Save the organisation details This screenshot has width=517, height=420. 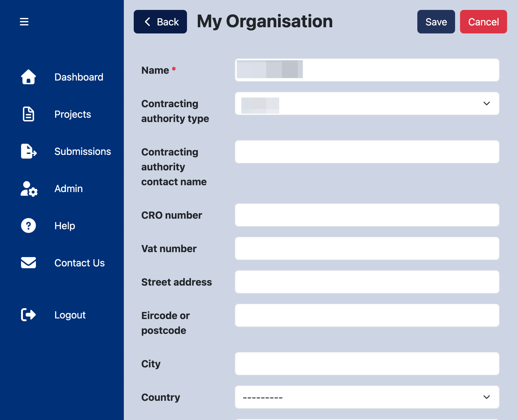click(x=436, y=22)
